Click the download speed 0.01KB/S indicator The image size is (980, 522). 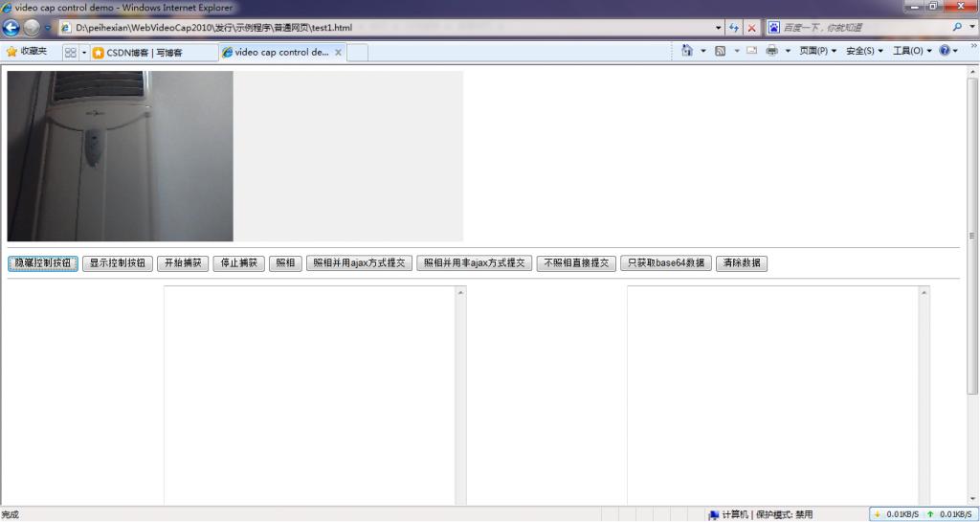point(896,514)
